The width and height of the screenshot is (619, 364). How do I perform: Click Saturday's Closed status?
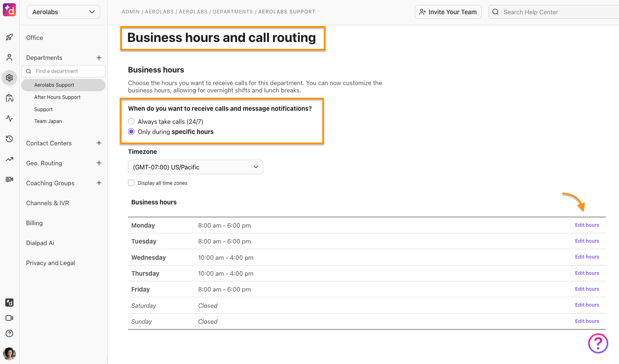point(208,305)
